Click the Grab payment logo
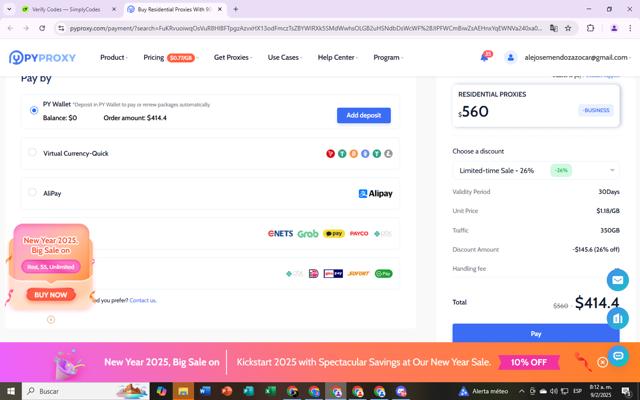Image resolution: width=640 pixels, height=400 pixels. tap(308, 233)
